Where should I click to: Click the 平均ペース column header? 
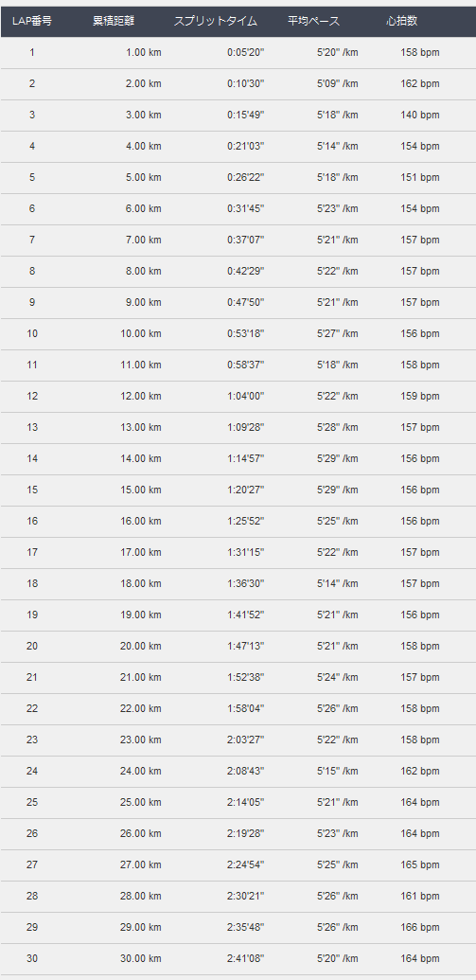coord(314,21)
